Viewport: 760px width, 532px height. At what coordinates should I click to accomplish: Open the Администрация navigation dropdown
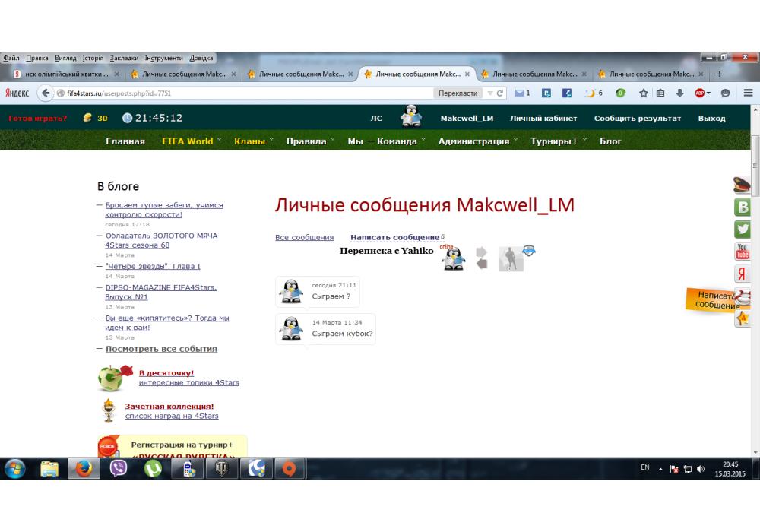(x=474, y=141)
